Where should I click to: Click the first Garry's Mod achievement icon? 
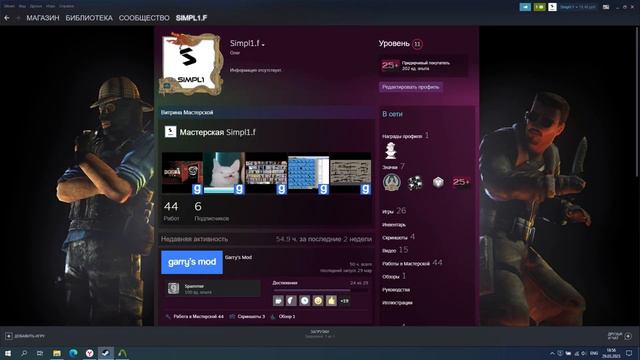[x=278, y=301]
